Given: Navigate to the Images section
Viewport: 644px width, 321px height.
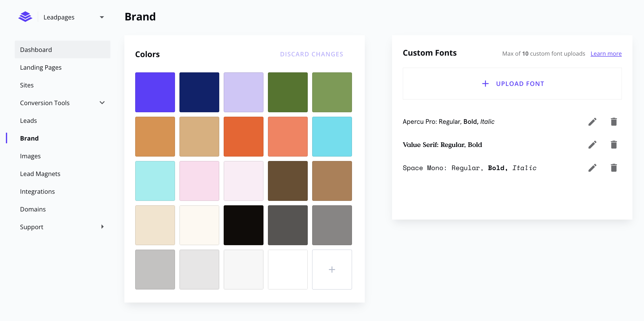Looking at the screenshot, I should point(30,156).
